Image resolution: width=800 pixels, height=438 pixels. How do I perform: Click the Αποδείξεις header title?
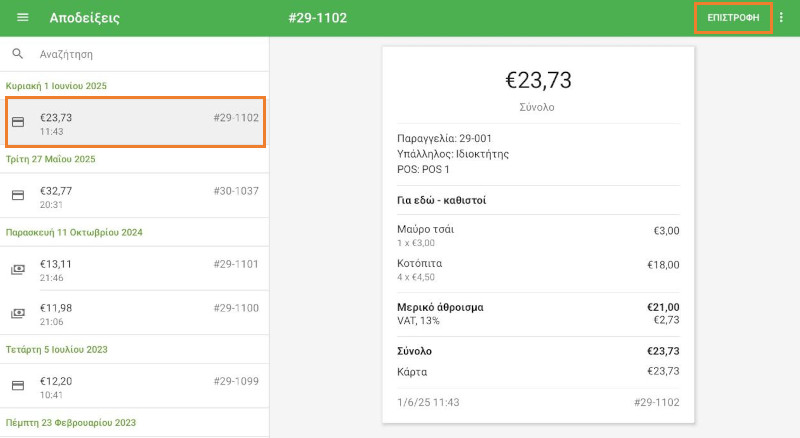pyautogui.click(x=85, y=18)
